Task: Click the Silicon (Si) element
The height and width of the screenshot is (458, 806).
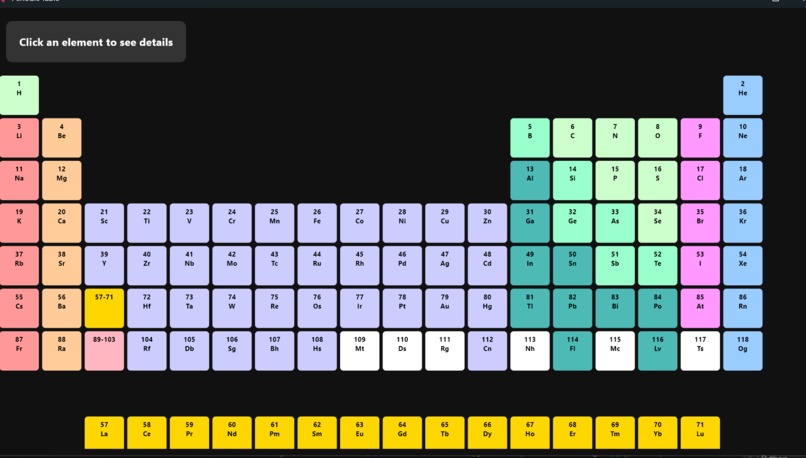Action: coord(573,180)
